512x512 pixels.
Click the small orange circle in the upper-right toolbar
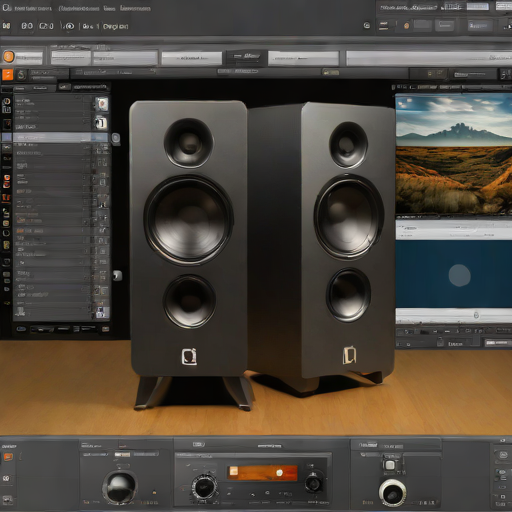[406, 26]
